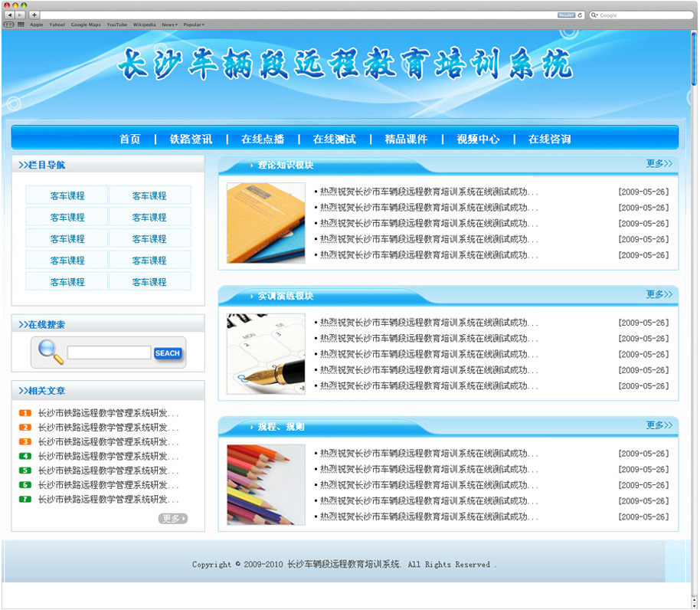Click the Reader button in address bar

pyautogui.click(x=566, y=15)
